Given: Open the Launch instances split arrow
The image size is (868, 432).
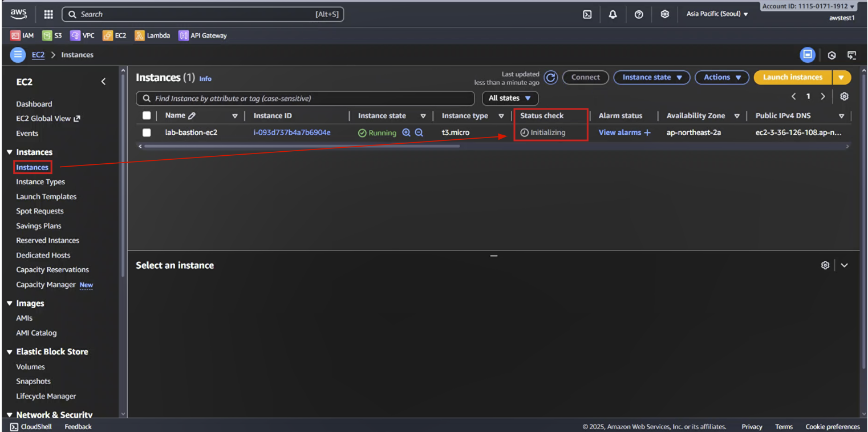Looking at the screenshot, I should coord(841,78).
